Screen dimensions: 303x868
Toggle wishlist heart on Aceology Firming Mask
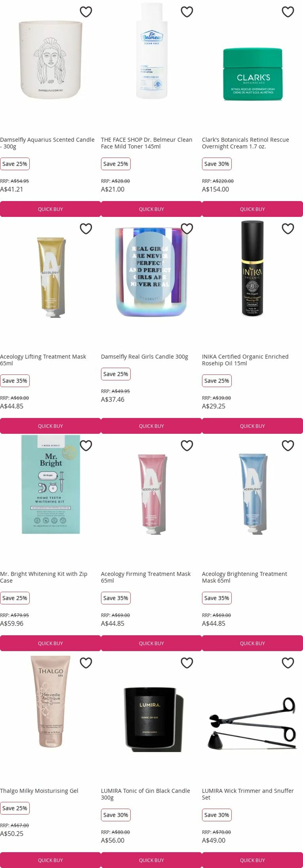187,446
